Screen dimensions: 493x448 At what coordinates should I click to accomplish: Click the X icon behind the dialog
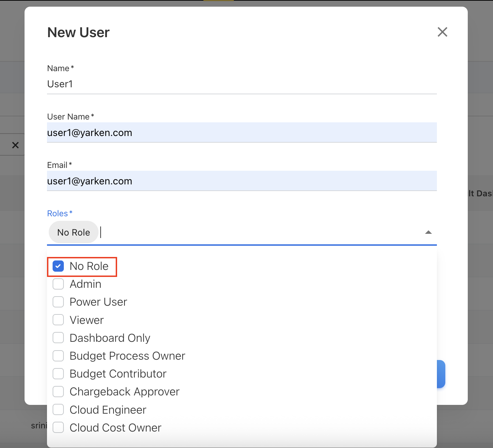(x=15, y=145)
